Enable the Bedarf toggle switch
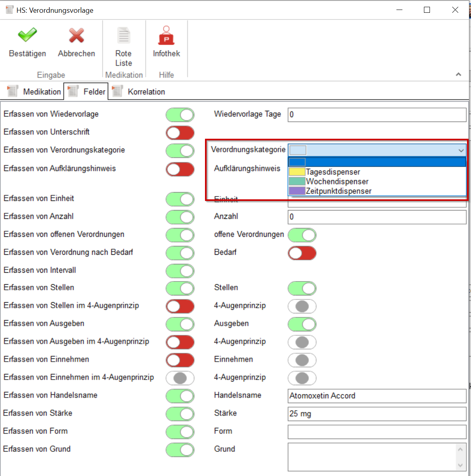The height and width of the screenshot is (476, 471). pos(302,253)
